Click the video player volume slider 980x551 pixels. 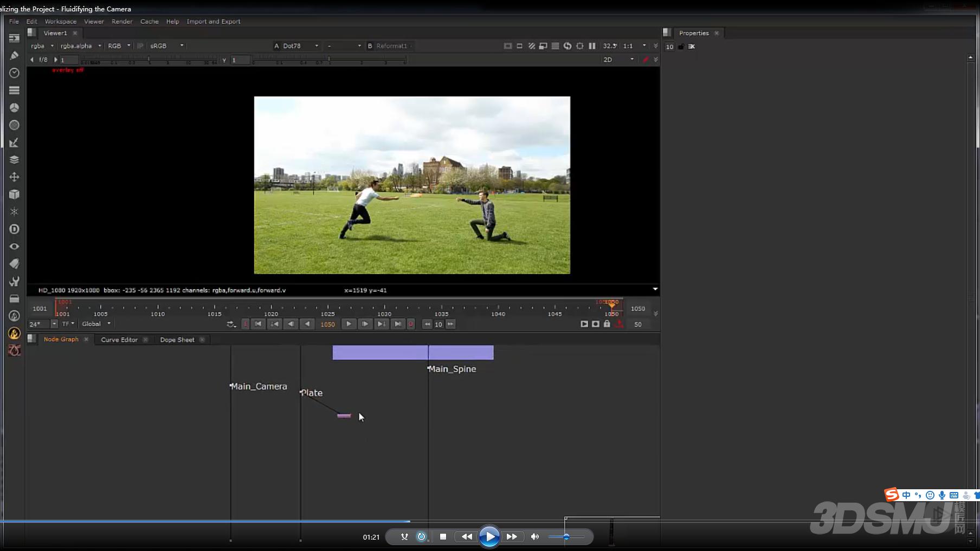566,537
